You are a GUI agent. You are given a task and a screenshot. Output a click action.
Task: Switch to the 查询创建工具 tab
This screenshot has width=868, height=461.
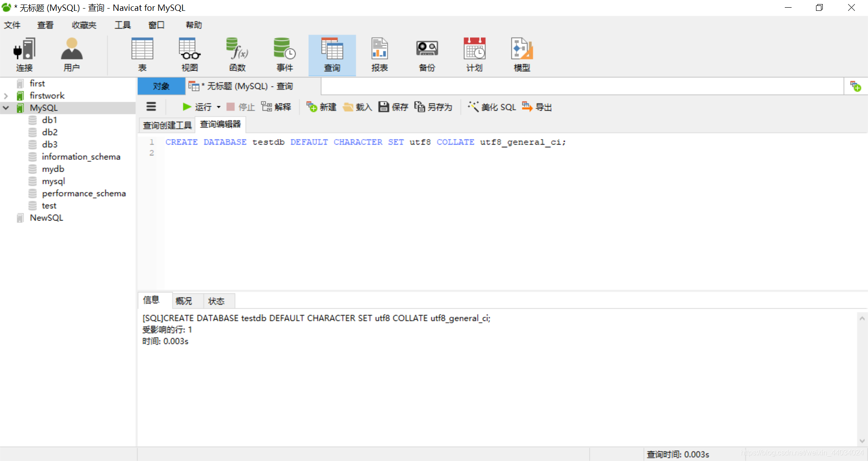point(167,125)
